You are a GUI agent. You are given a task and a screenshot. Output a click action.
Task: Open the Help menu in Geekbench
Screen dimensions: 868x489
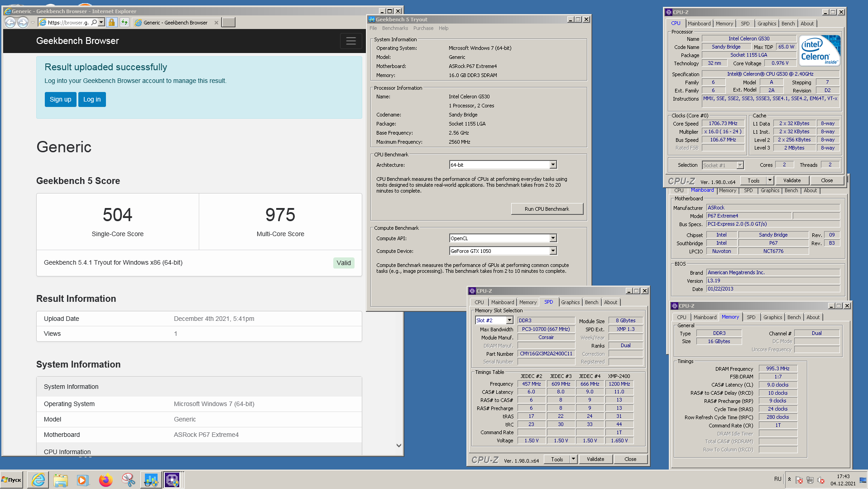tap(443, 28)
